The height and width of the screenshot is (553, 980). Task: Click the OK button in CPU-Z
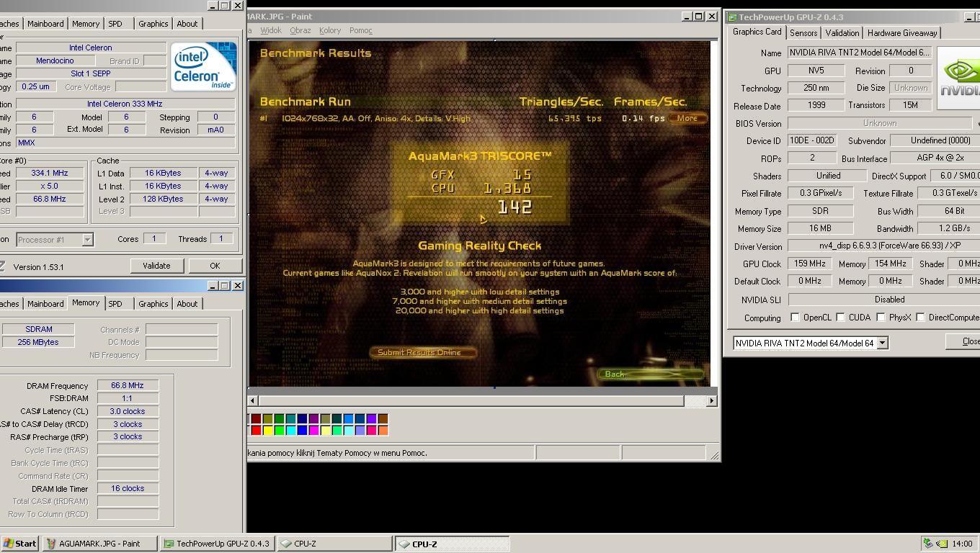pos(215,266)
